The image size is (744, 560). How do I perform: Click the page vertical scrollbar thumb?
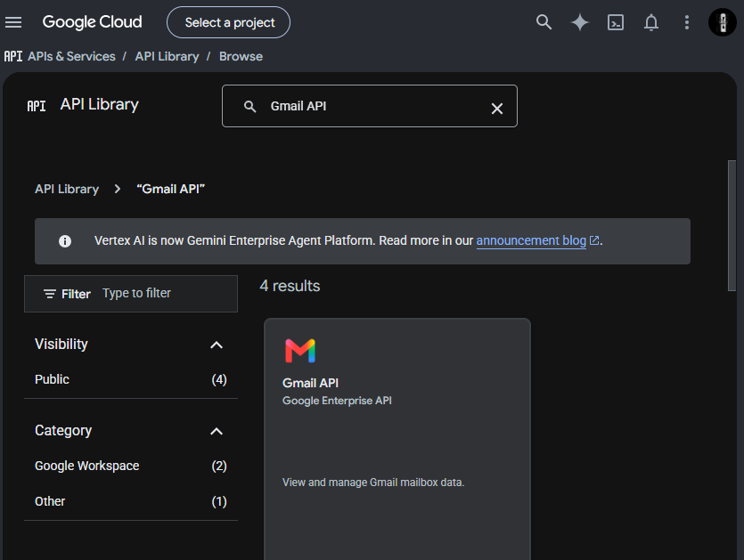pos(732,226)
